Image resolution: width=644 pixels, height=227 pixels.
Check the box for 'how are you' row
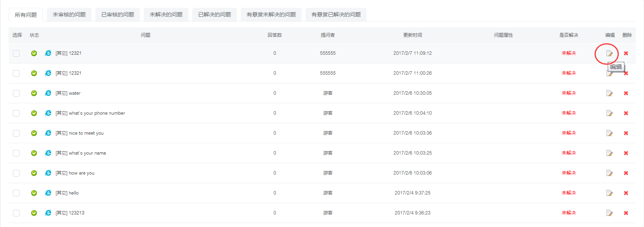tap(16, 173)
